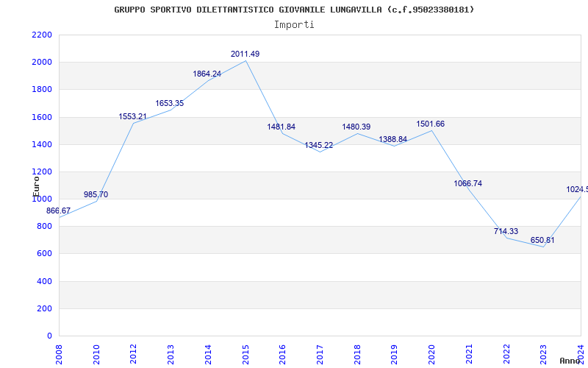
Task: Click the Importi subtitle
Action: (x=294, y=25)
